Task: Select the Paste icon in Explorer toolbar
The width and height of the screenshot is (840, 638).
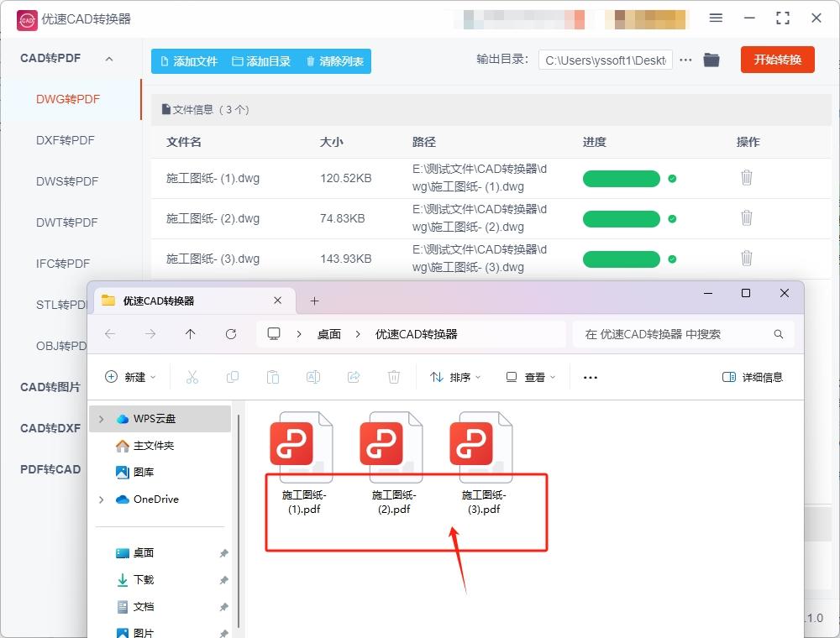Action: click(x=272, y=377)
